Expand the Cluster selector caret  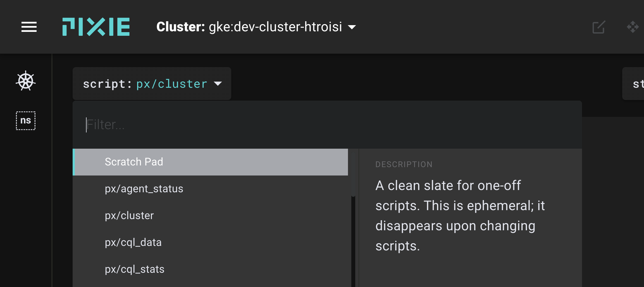[x=352, y=27]
